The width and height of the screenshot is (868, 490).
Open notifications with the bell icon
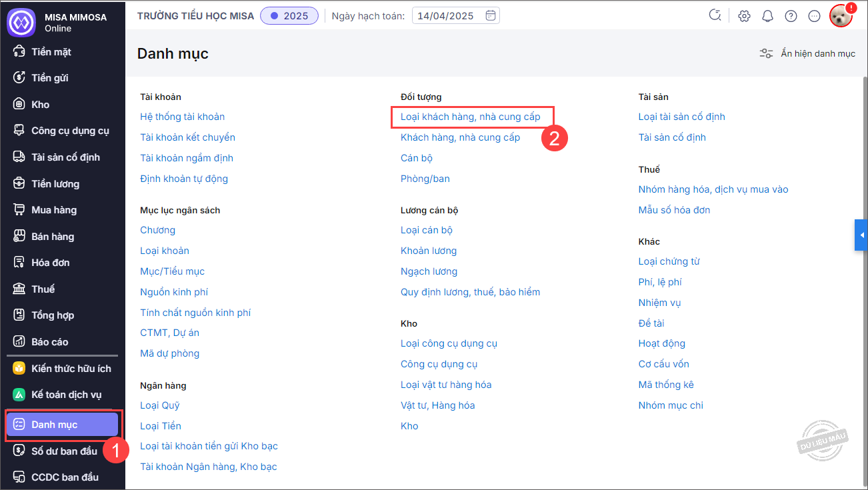pos(767,16)
